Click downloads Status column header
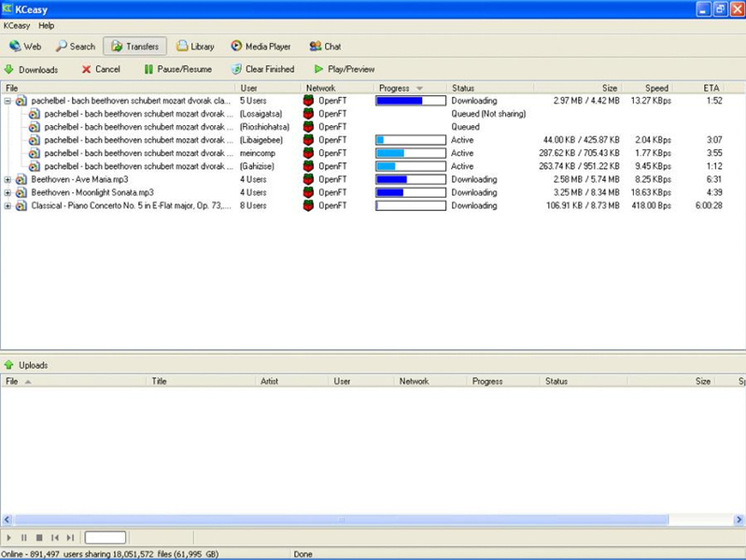The height and width of the screenshot is (560, 746). (x=490, y=88)
